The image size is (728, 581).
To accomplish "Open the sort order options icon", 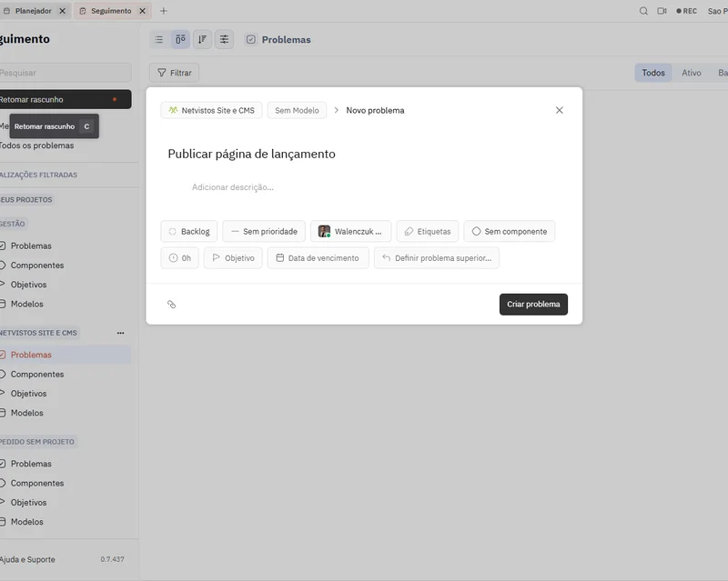I will [202, 39].
